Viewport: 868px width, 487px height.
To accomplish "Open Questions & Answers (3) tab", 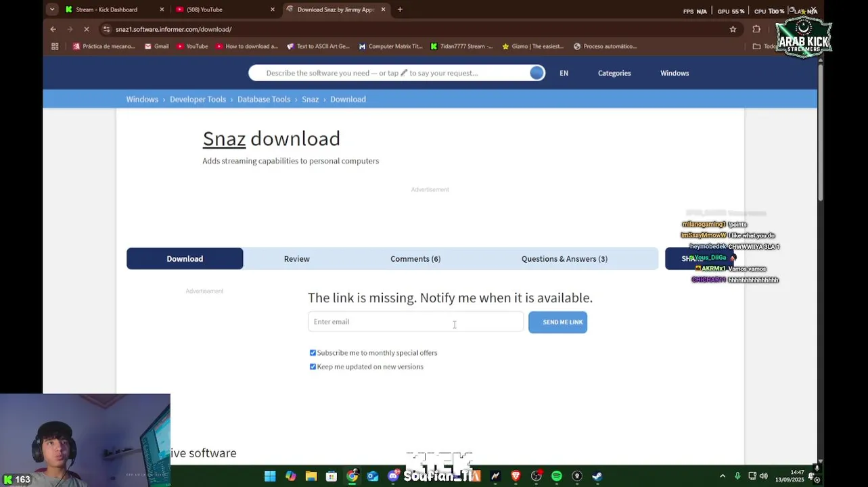I will click(564, 258).
